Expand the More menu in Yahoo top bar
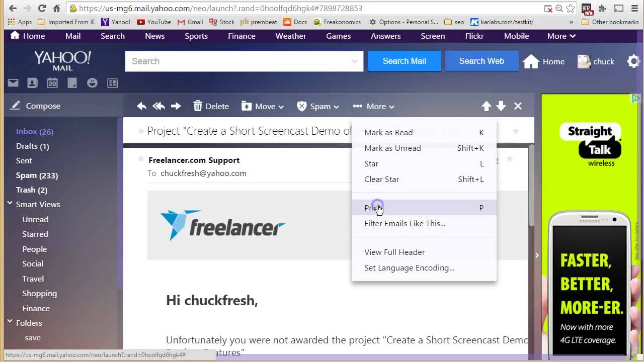This screenshot has width=644, height=362. pyautogui.click(x=561, y=36)
